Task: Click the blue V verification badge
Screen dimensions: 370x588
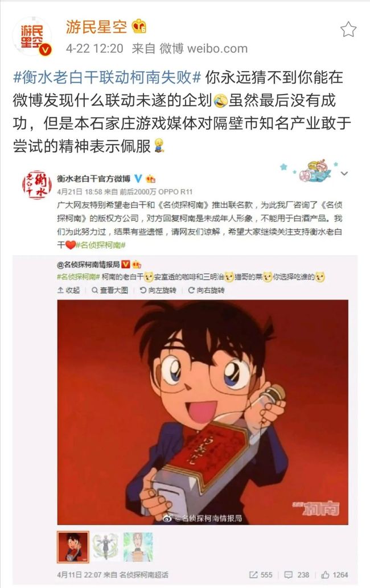Action: (138, 179)
